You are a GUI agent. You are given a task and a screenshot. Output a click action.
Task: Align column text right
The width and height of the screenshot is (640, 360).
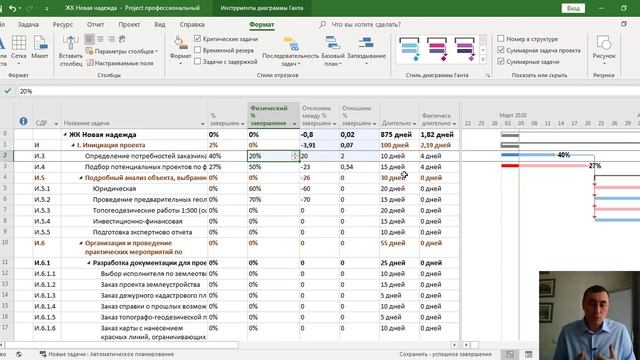[111, 39]
